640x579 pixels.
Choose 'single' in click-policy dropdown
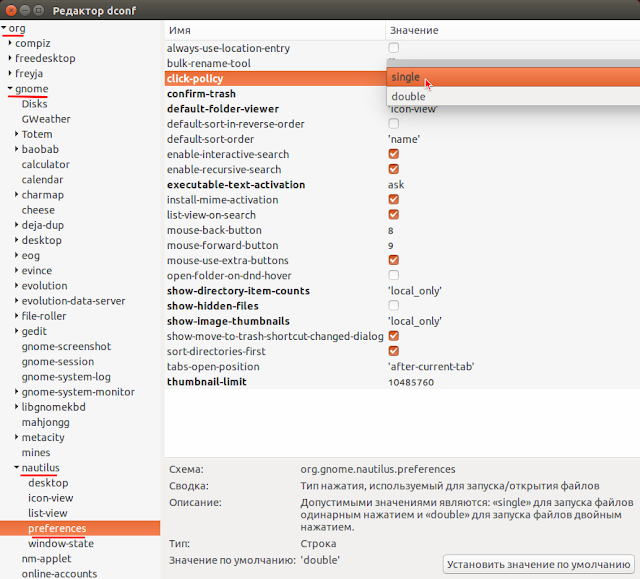[513, 77]
